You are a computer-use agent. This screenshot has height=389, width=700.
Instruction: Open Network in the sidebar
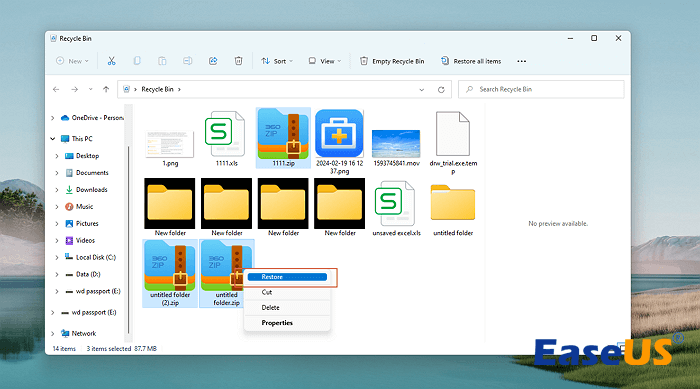point(79,334)
